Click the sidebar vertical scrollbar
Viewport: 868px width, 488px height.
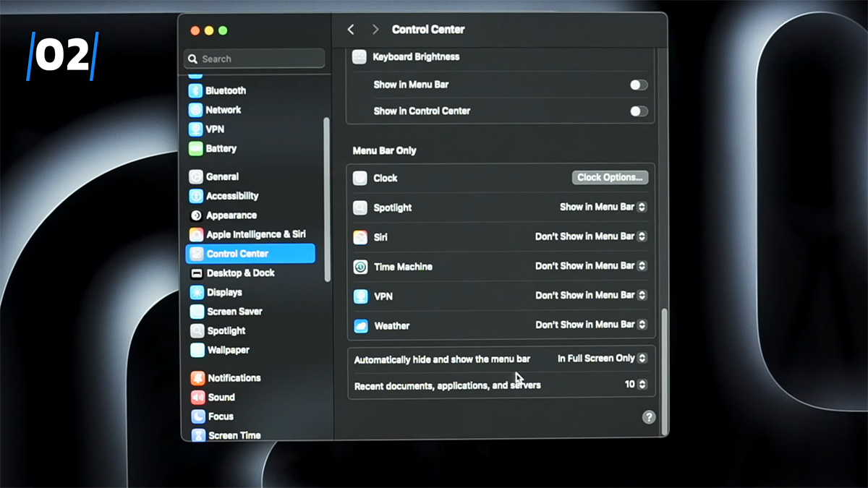pyautogui.click(x=327, y=200)
